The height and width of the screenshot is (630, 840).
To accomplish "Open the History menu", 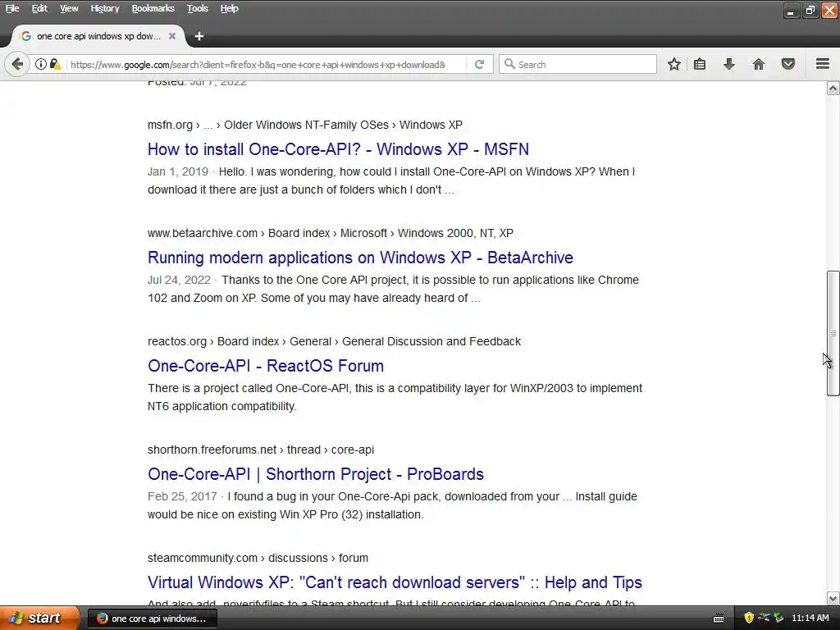I will click(104, 8).
